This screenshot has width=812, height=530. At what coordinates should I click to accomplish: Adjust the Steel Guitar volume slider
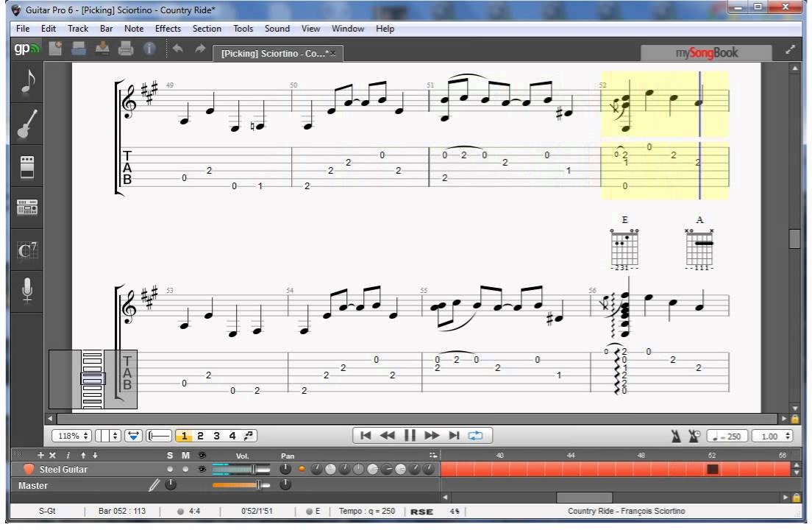point(241,470)
